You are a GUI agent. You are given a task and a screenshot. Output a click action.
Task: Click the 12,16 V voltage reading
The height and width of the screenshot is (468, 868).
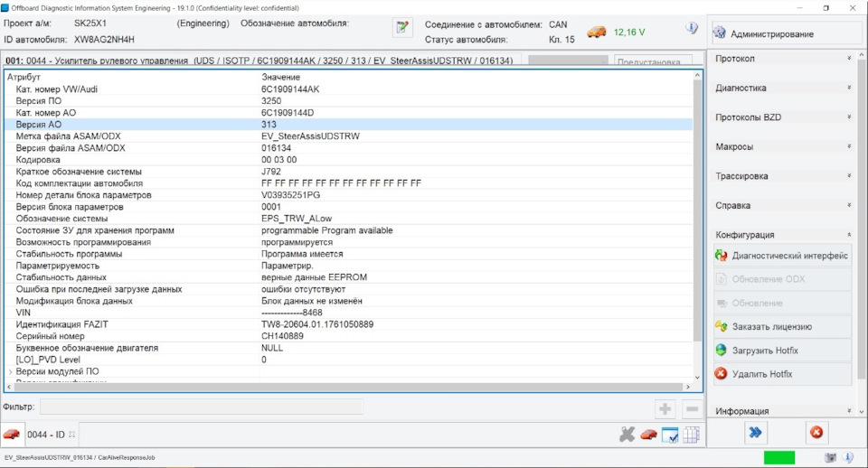[x=629, y=33]
